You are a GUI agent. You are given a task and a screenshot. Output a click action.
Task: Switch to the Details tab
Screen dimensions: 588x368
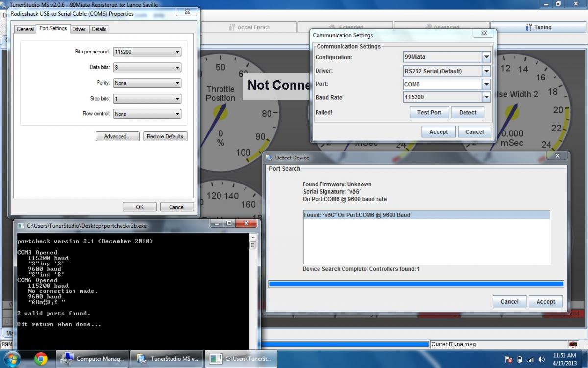click(x=99, y=29)
